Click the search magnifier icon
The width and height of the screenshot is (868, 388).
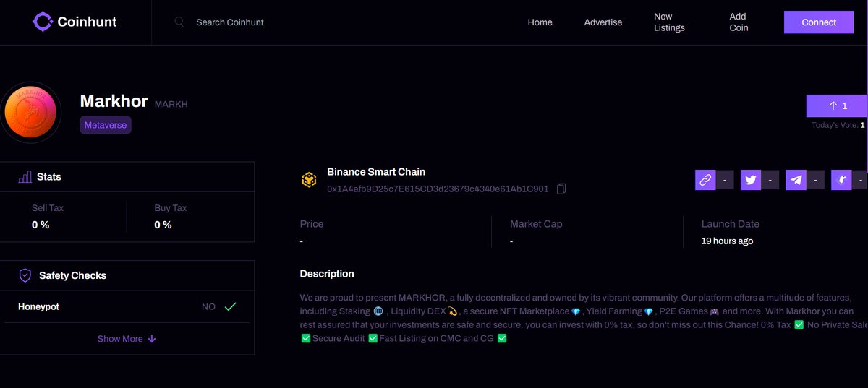point(179,22)
